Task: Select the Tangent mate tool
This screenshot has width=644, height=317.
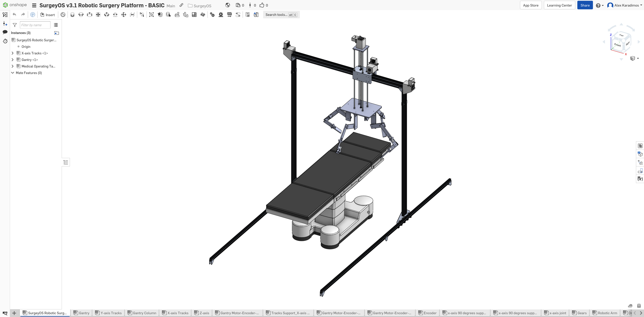Action: click(x=142, y=15)
